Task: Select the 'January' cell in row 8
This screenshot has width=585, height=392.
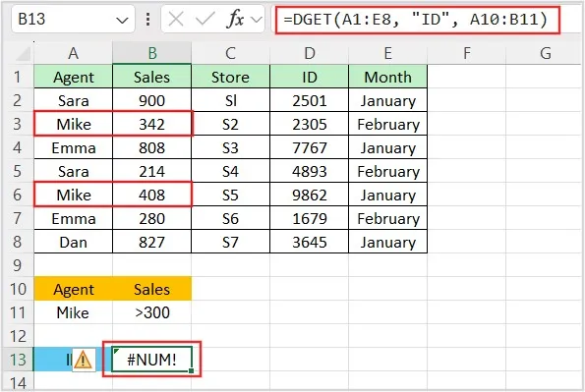Action: (388, 242)
